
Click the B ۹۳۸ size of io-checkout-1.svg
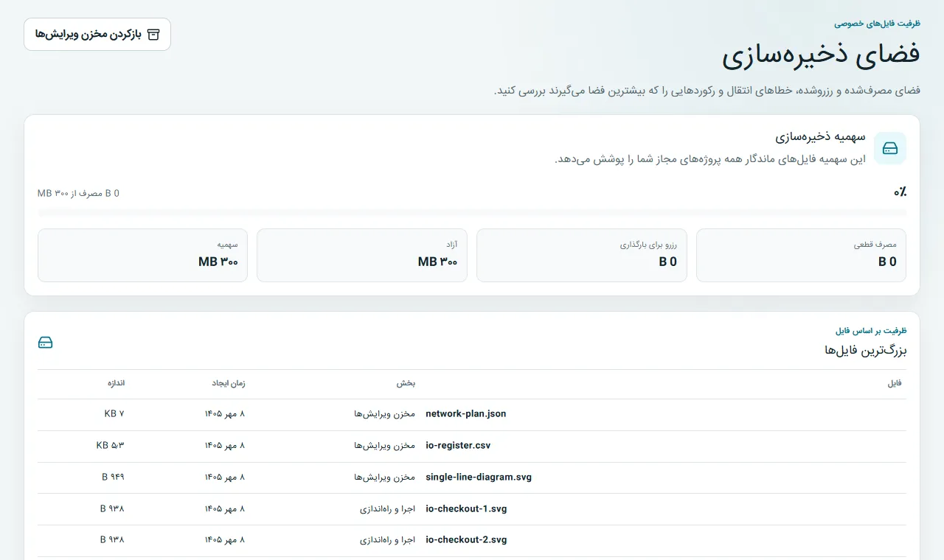[x=112, y=508]
